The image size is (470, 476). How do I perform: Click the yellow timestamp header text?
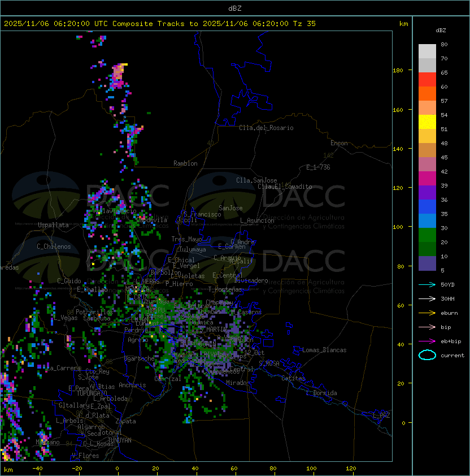click(x=160, y=24)
